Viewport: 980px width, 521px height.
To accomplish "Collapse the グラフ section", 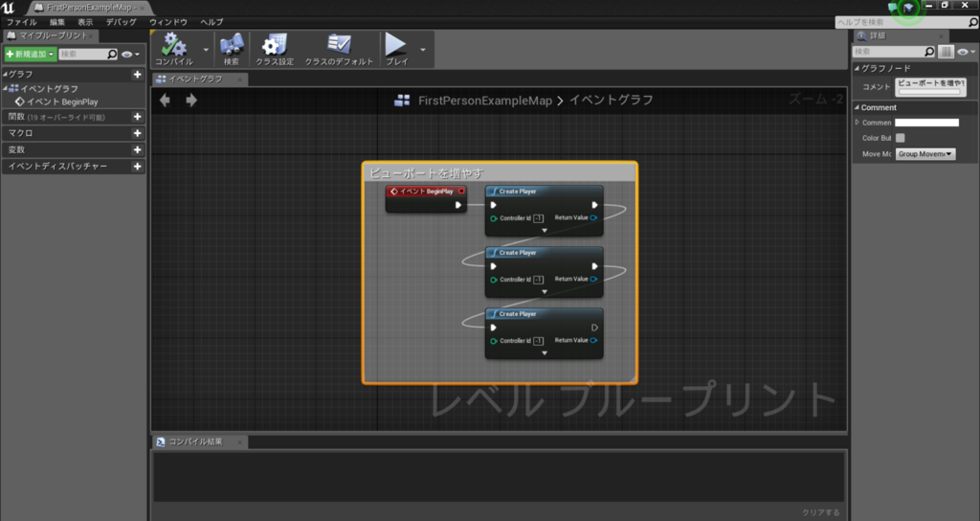I will pyautogui.click(x=5, y=75).
